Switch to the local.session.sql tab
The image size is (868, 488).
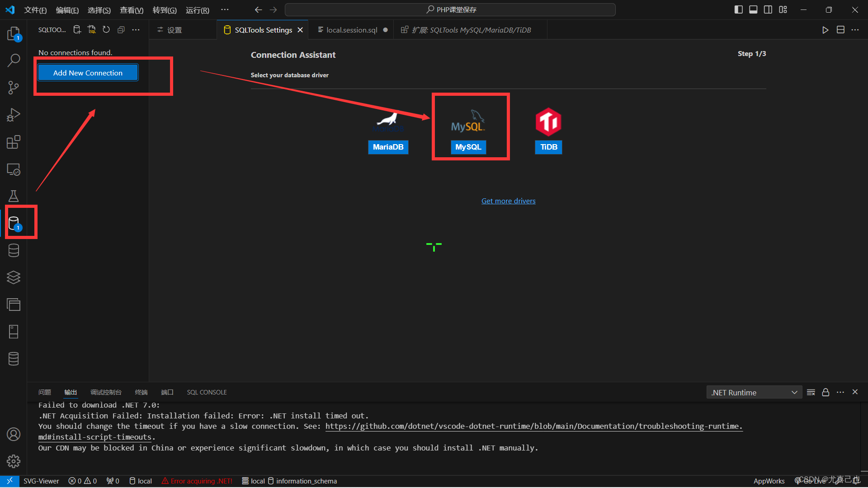[352, 30]
